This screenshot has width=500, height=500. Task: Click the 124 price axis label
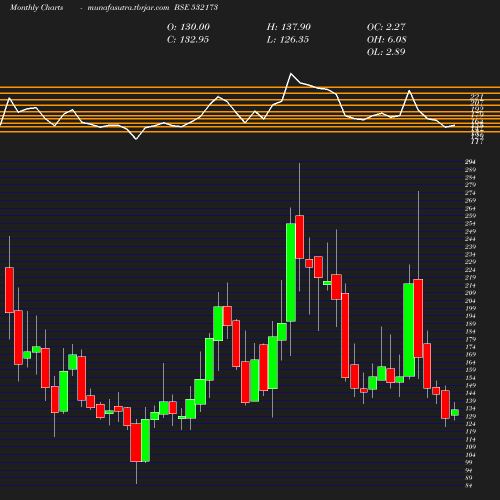click(x=470, y=424)
